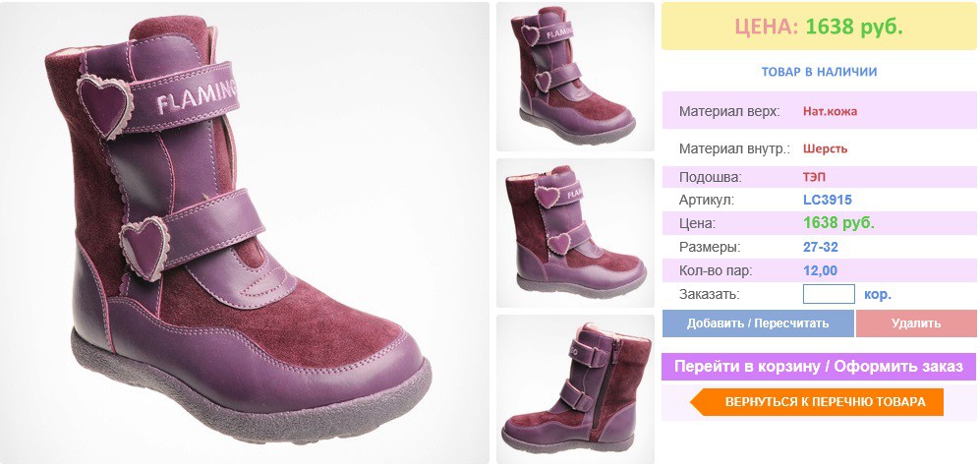Show the zipper side view thumbnail

575,389
